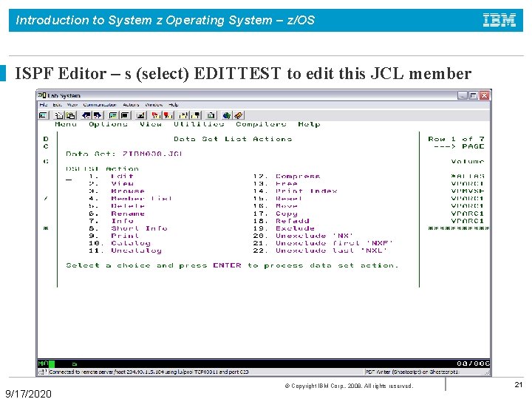Screen dimensions: 532x399
Task: Click the *ALIAS volume entry
Action: click(468, 176)
